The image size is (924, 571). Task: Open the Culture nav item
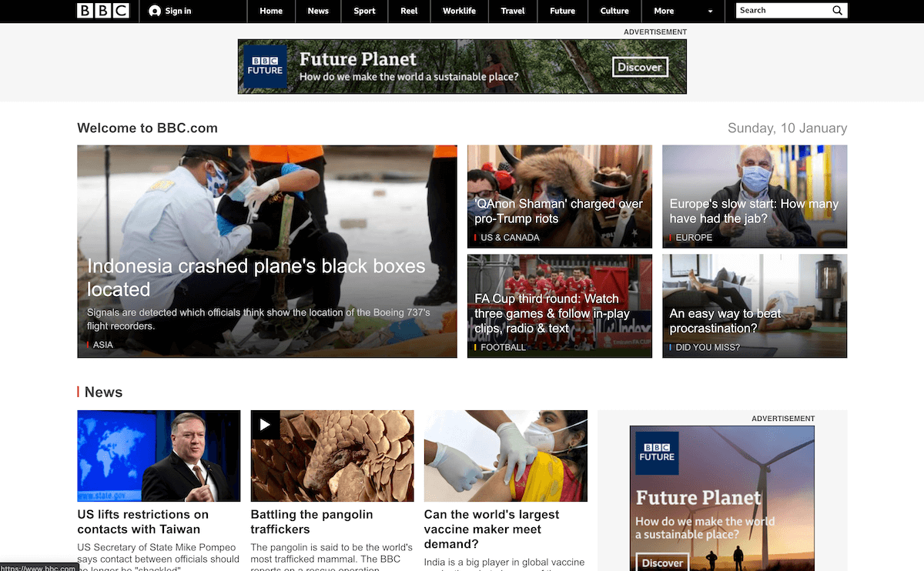(x=614, y=11)
